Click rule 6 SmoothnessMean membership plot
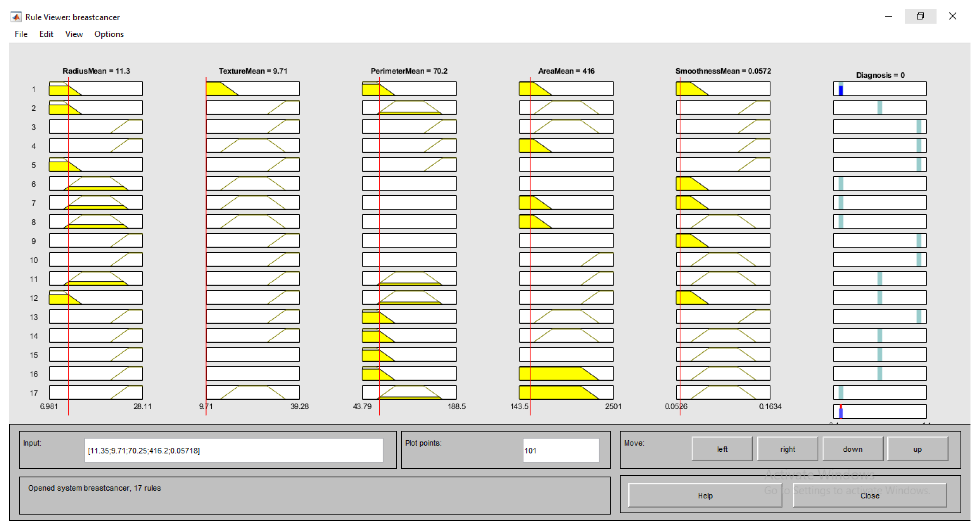The image size is (980, 528). [x=723, y=184]
